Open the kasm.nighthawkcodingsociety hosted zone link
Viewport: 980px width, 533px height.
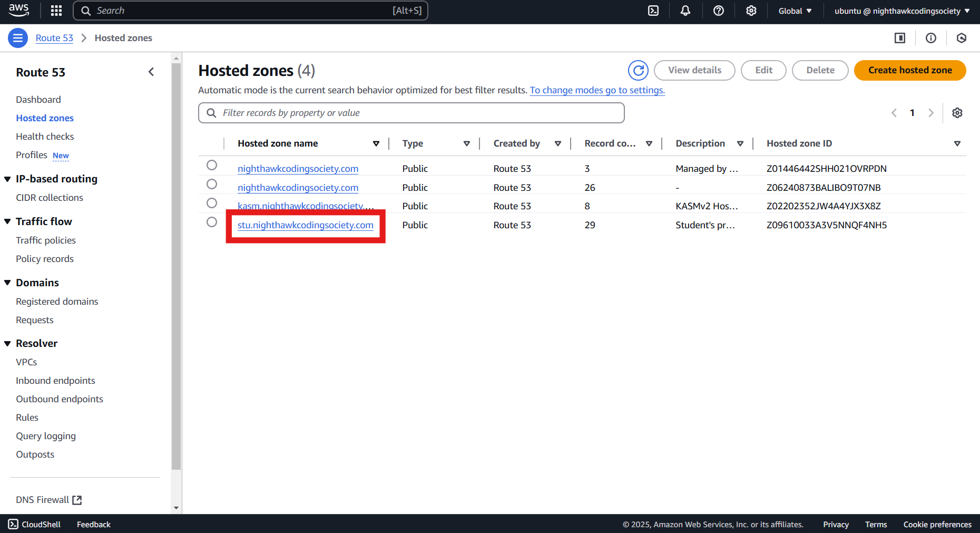click(x=306, y=206)
